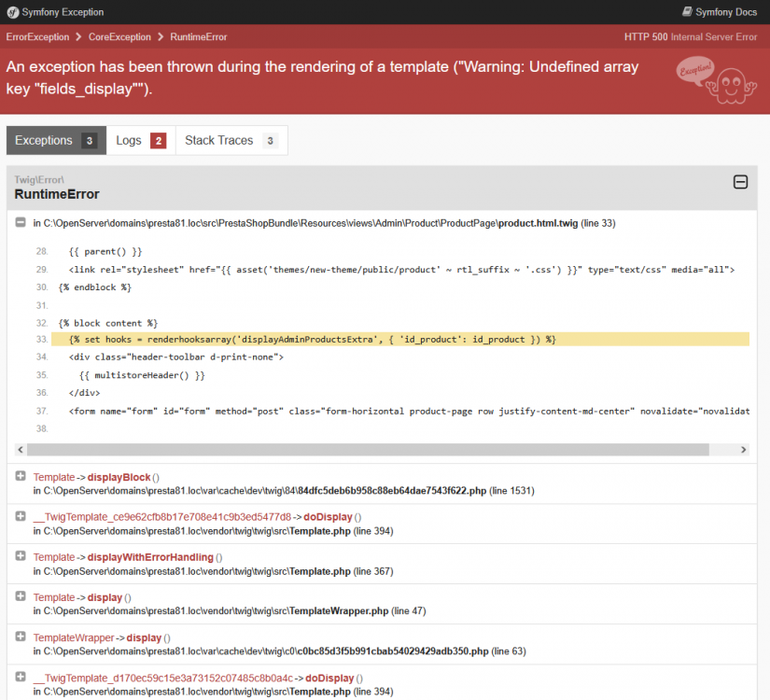Select the Exceptions tab
The image size is (770, 700).
(x=44, y=140)
